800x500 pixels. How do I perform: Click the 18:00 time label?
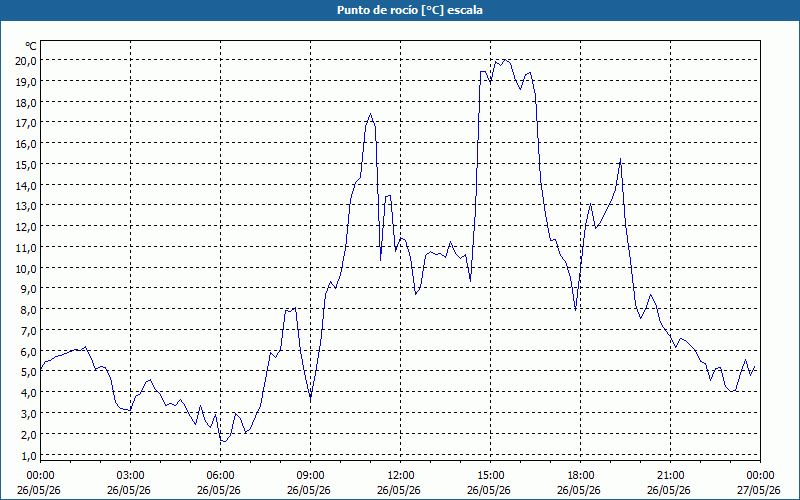(x=581, y=476)
